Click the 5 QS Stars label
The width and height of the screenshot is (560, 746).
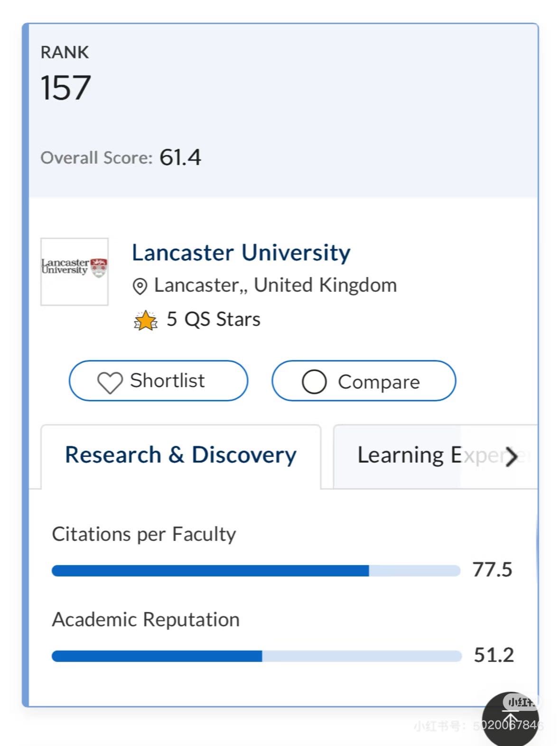tap(214, 319)
